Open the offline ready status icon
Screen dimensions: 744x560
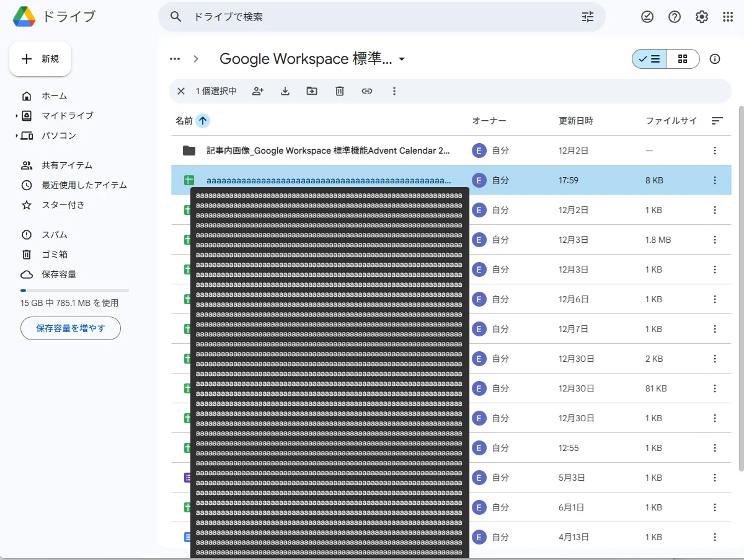coord(647,17)
